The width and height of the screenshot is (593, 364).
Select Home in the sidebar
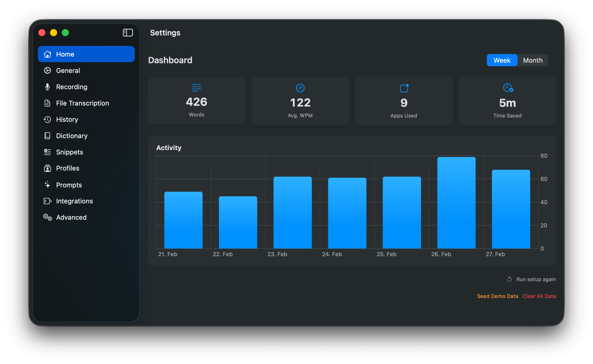pyautogui.click(x=86, y=54)
